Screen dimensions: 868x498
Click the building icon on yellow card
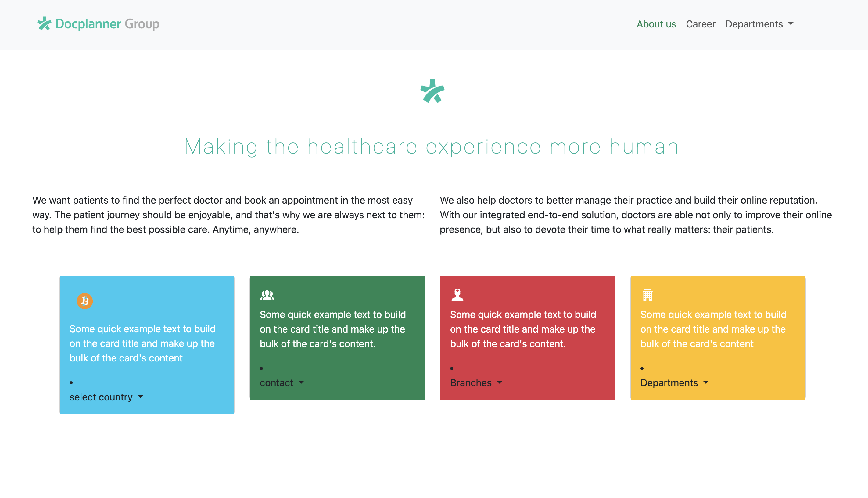pyautogui.click(x=647, y=294)
